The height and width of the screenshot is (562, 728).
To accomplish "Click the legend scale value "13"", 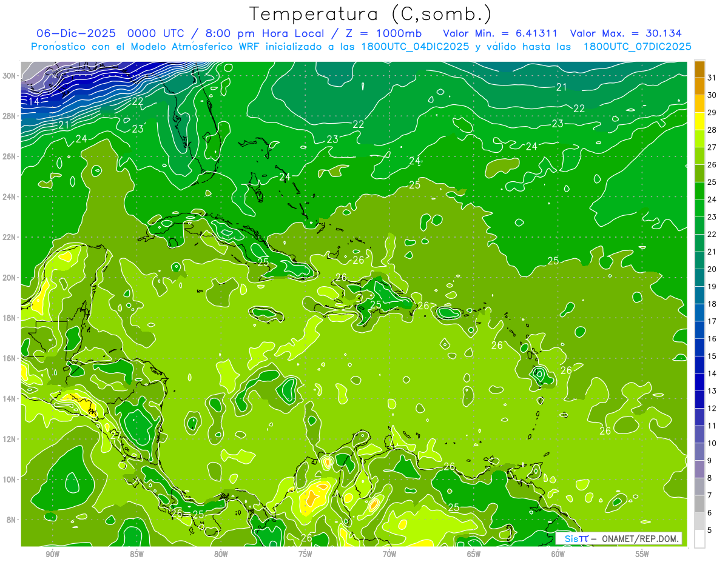I will tap(712, 391).
